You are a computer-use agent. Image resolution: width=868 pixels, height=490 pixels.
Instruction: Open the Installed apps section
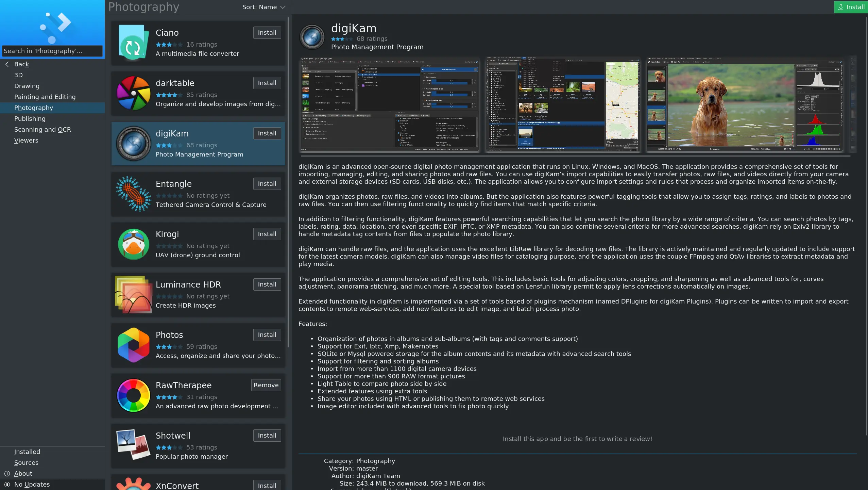tap(27, 452)
